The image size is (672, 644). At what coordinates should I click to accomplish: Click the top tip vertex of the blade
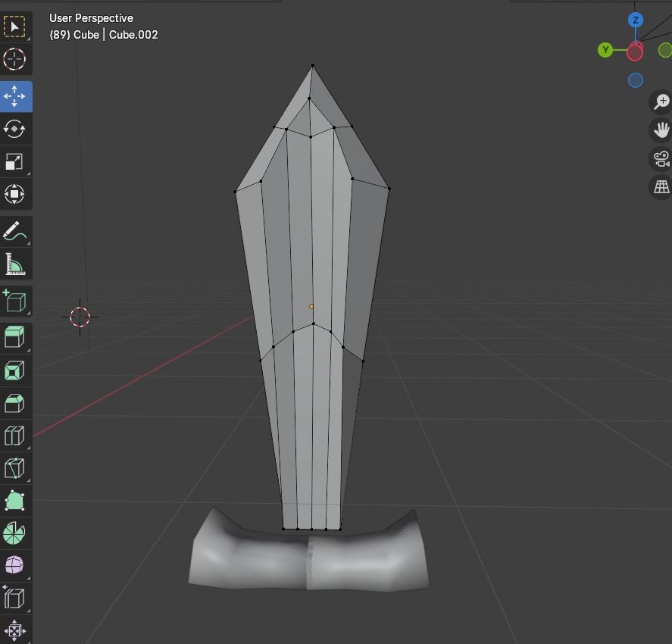(312, 65)
